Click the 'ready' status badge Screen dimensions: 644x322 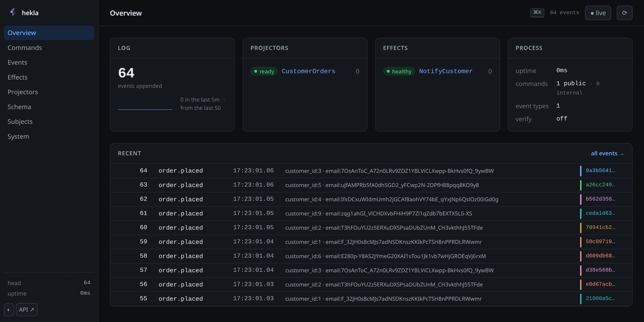pyautogui.click(x=264, y=71)
